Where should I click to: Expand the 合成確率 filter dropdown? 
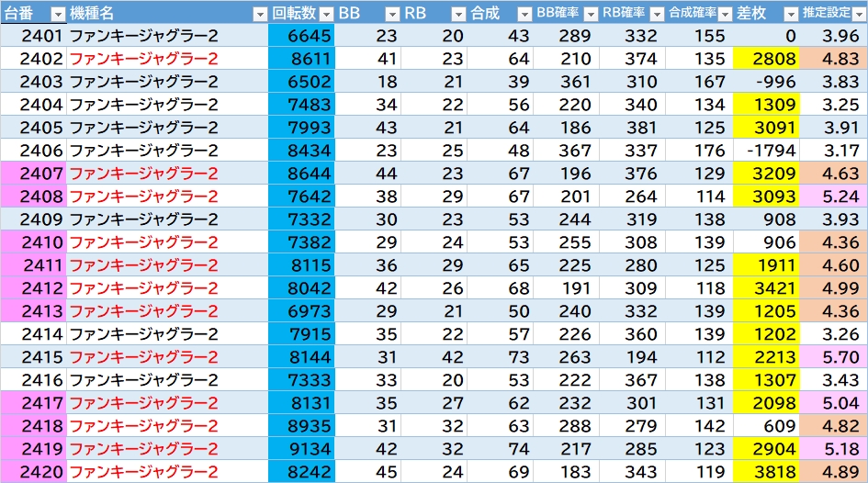(723, 14)
